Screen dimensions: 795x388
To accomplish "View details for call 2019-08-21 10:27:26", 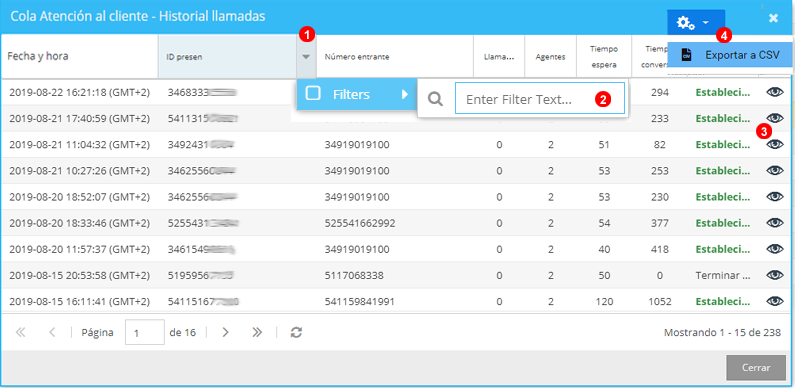I will tap(775, 170).
